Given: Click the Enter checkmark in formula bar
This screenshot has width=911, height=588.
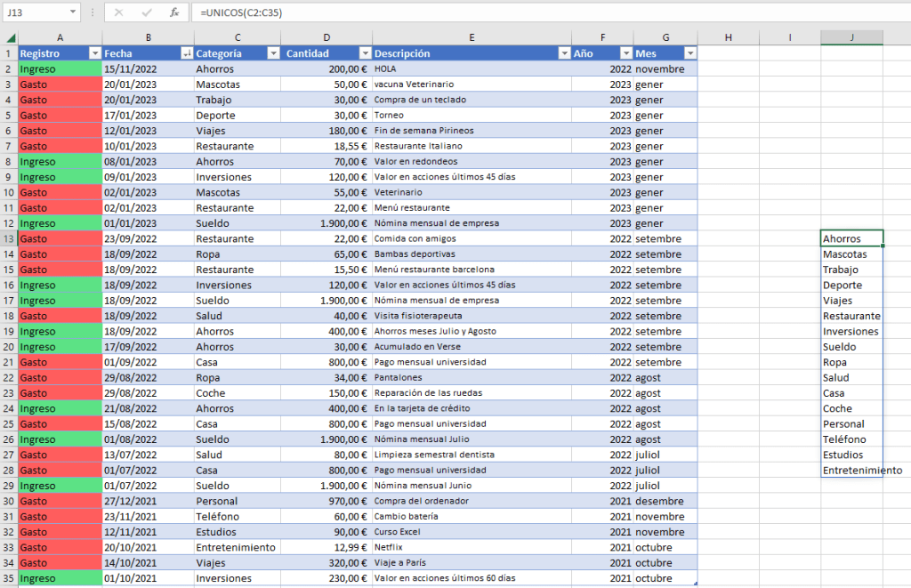Looking at the screenshot, I should point(147,13).
